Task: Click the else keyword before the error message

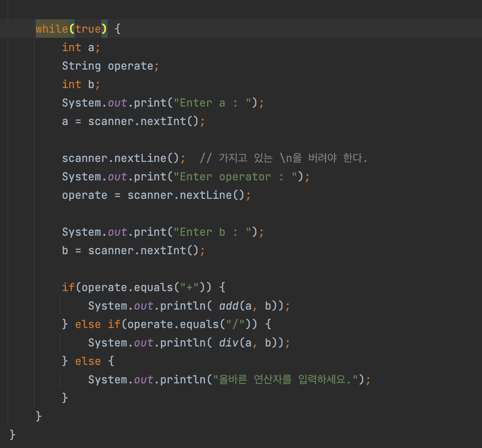Action: (x=88, y=361)
